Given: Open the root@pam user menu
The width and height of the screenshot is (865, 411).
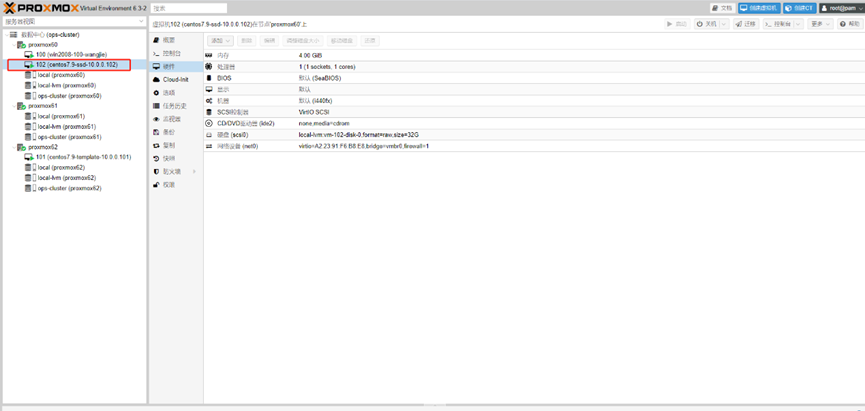Looking at the screenshot, I should click(841, 8).
